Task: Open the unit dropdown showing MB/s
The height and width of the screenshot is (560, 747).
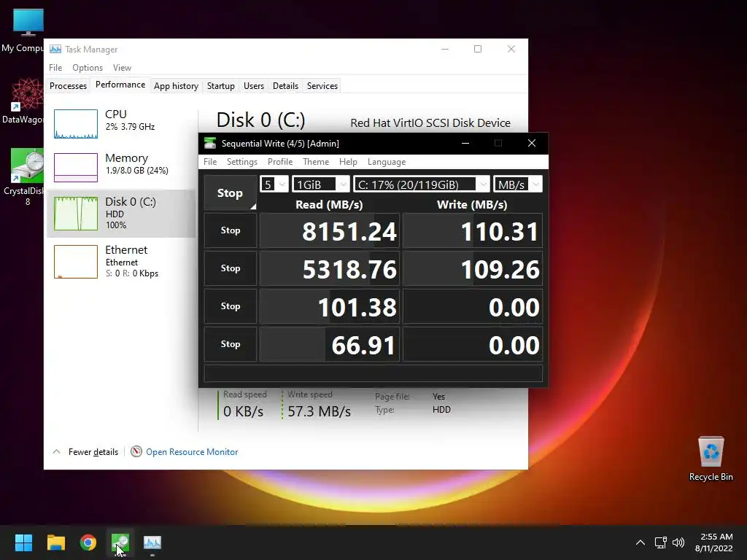Action: coord(517,184)
